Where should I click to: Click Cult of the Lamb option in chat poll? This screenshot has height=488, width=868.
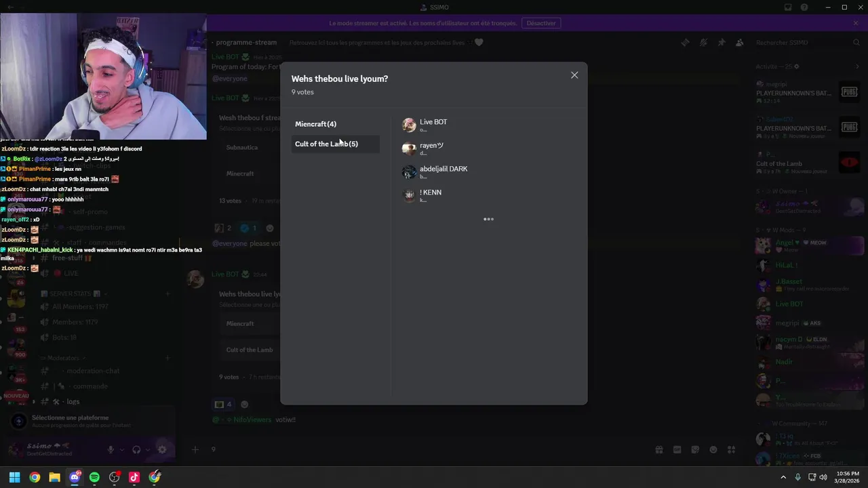coord(250,350)
